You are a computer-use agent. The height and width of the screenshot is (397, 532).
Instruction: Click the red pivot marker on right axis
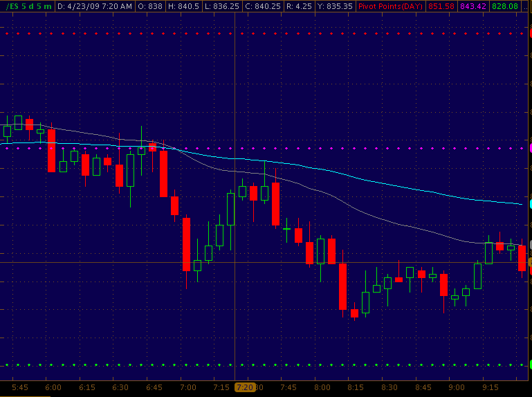click(529, 33)
